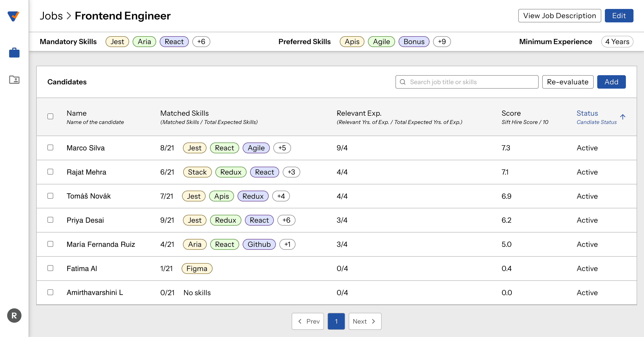
Task: Select María Fernanda Ruiz's checkbox
Action: click(50, 244)
